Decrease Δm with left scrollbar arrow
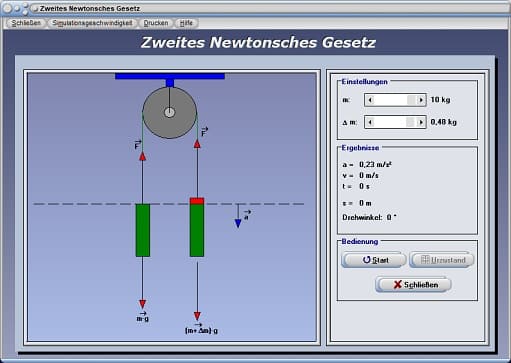This screenshot has width=511, height=363. 370,122
